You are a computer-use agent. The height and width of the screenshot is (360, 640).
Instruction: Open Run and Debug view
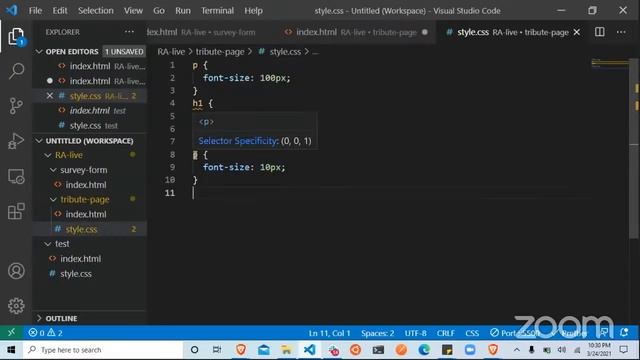click(x=16, y=141)
